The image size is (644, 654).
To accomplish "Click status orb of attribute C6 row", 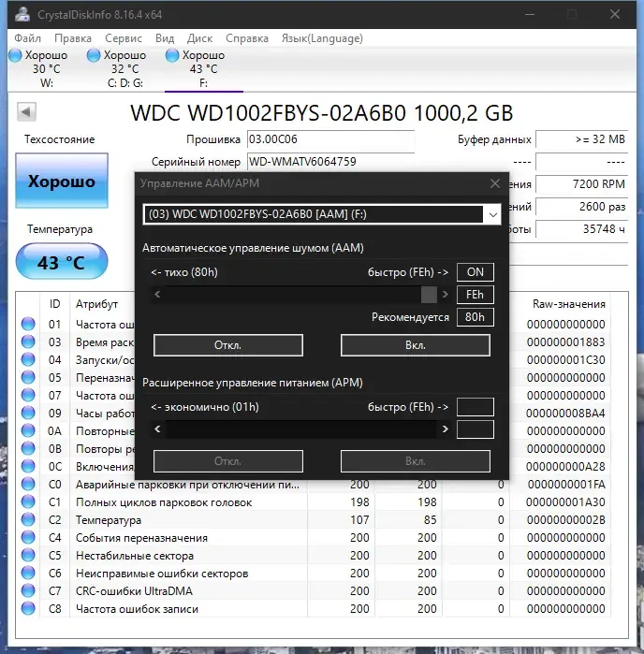I will tap(28, 574).
